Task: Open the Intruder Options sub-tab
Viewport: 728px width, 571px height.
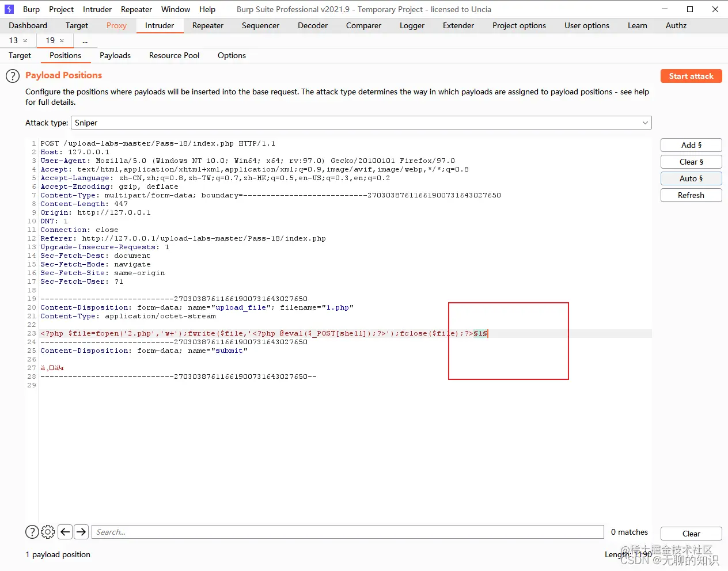Action: (232, 55)
